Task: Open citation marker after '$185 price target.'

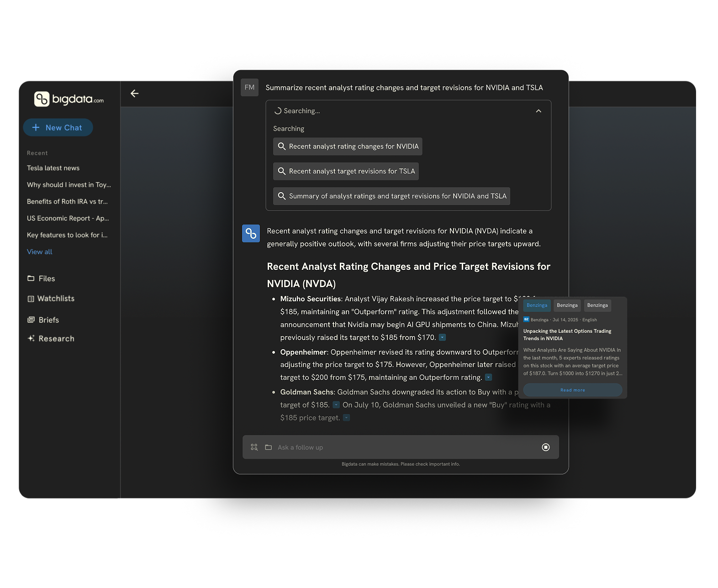Action: click(x=347, y=417)
